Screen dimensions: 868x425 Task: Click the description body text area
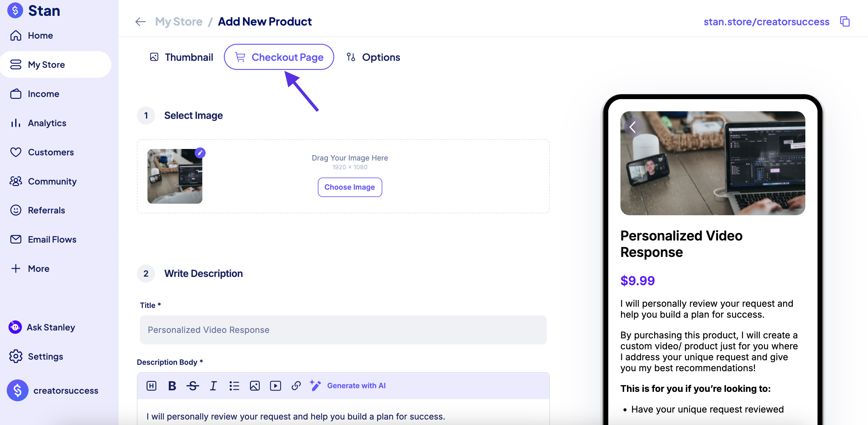click(x=343, y=412)
